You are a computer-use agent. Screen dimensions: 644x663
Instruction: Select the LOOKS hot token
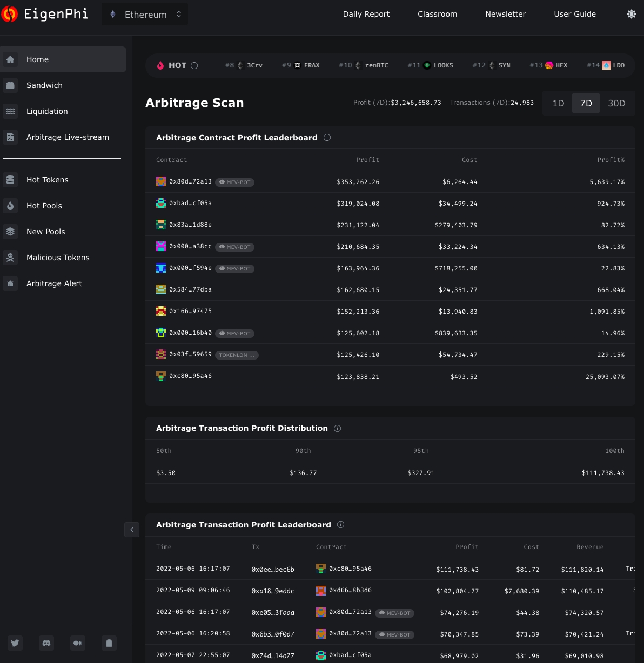tap(438, 65)
